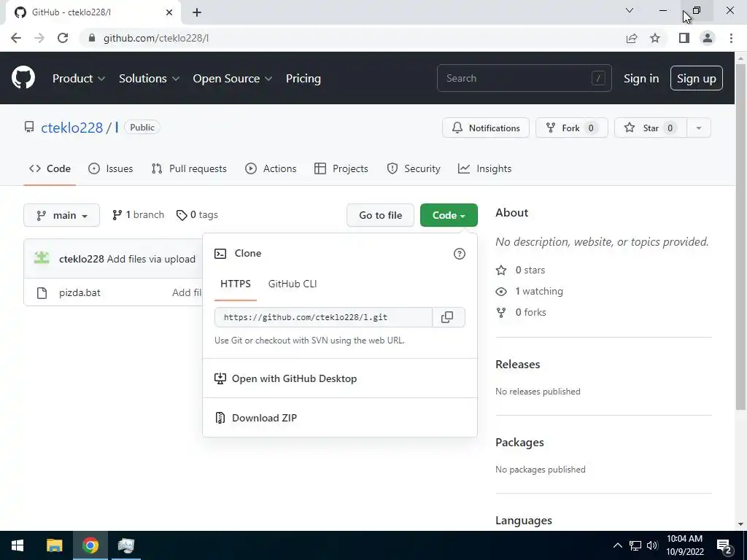Click the network tray icon
This screenshot has height=560, width=747.
[635, 545]
